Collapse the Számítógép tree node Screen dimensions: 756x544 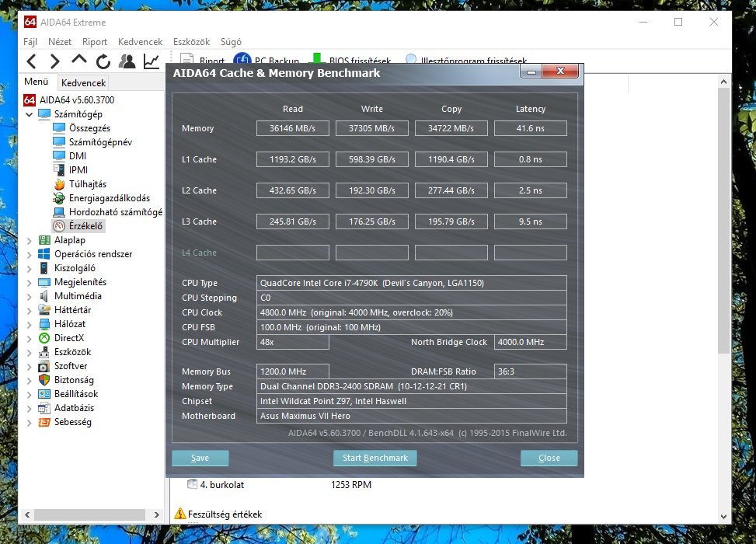pyautogui.click(x=29, y=114)
